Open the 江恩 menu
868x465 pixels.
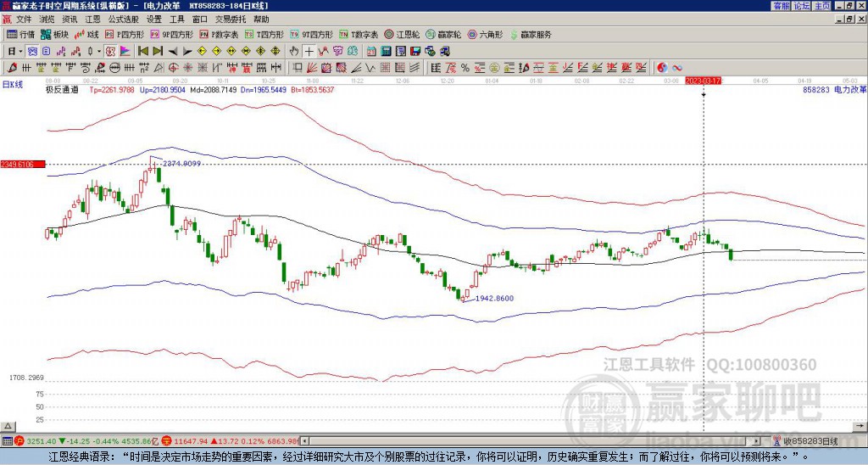tap(92, 20)
